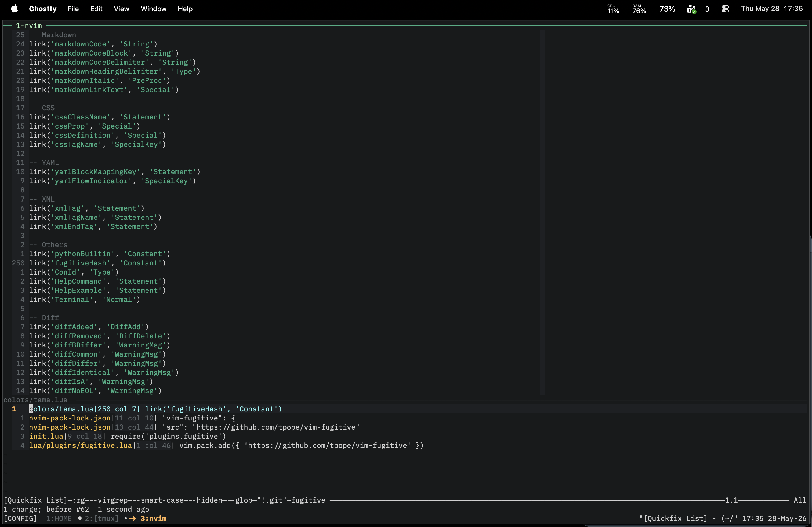Click the link('yamlFlowIndicator', 'SpecialKey') line
This screenshot has width=812, height=527.
[112, 181]
